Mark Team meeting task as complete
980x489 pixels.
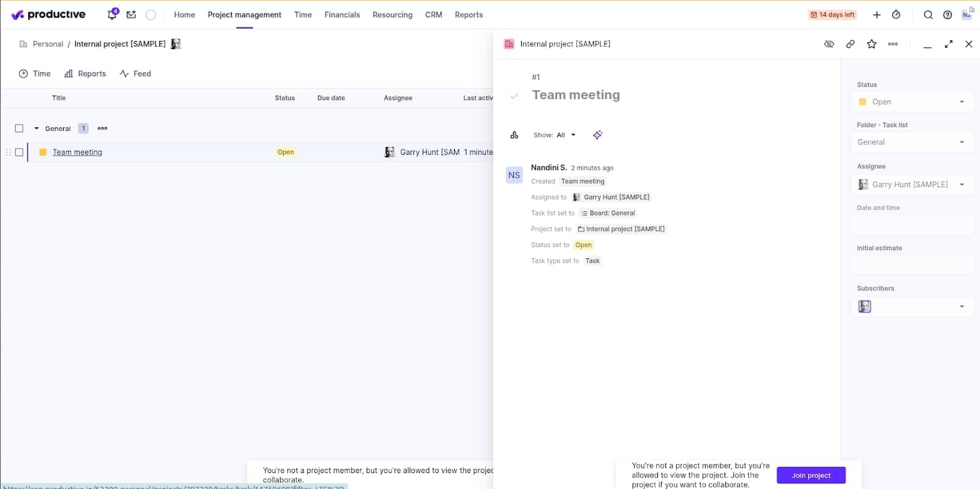tap(514, 95)
